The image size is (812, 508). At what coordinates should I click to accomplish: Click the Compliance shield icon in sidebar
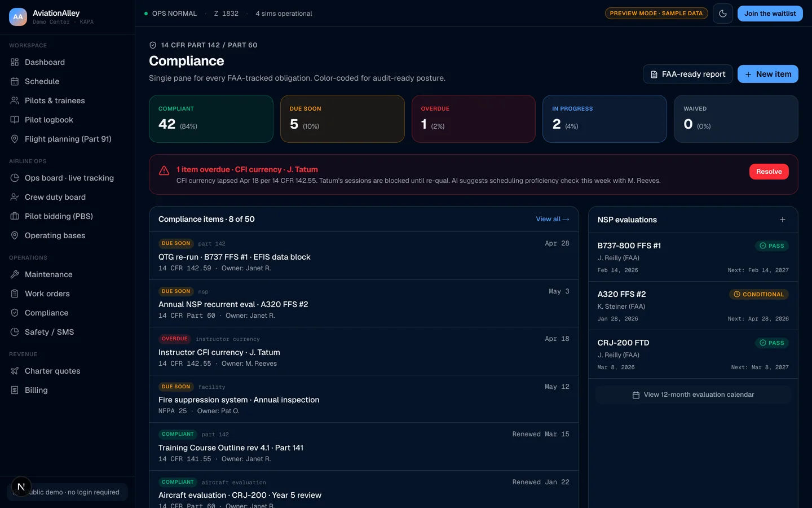pyautogui.click(x=15, y=313)
